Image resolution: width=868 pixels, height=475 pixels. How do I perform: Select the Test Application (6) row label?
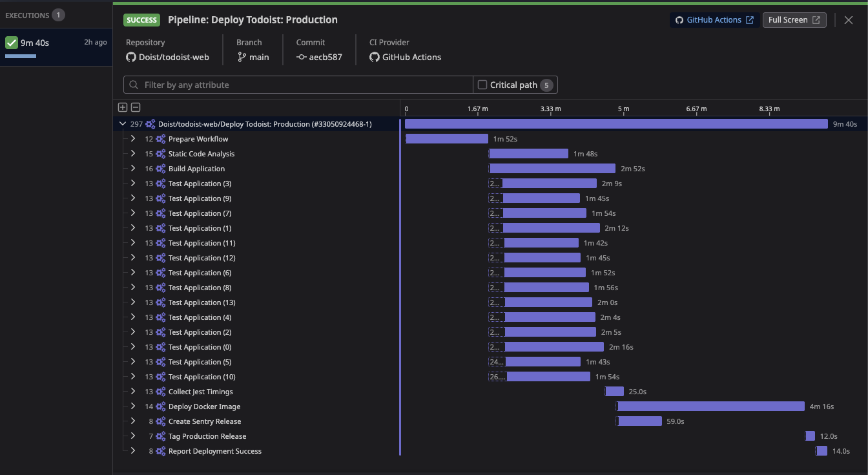200,273
